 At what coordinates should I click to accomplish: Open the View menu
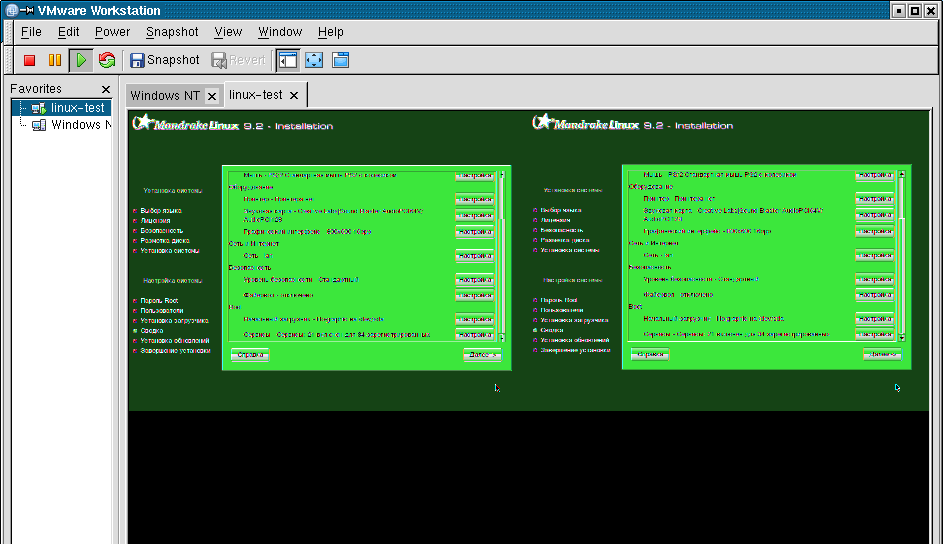229,32
